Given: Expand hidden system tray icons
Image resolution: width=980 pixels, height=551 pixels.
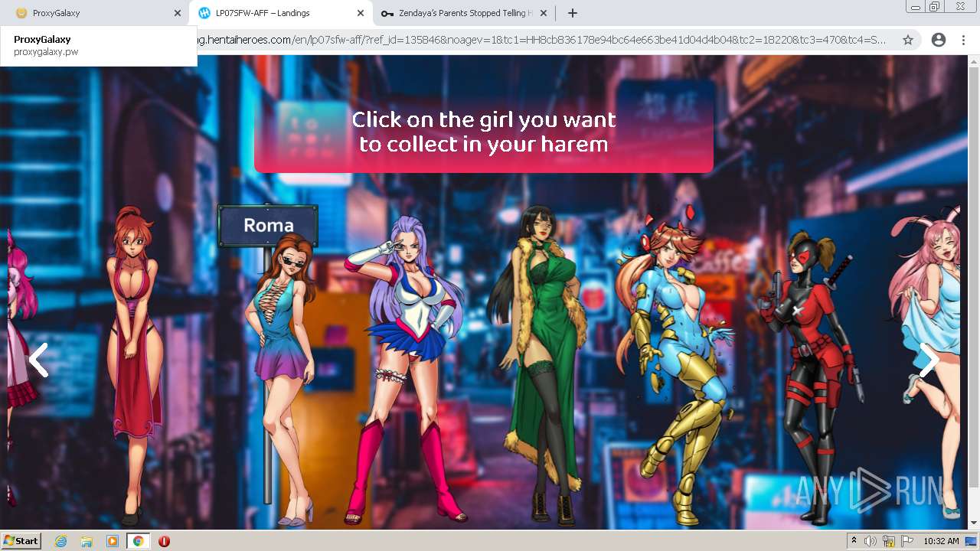Looking at the screenshot, I should (x=854, y=541).
